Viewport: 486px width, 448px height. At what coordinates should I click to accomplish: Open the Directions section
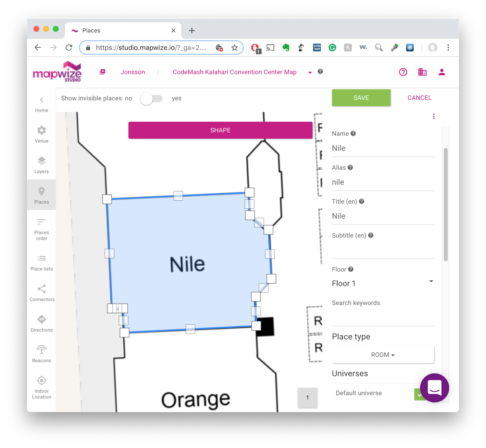41,323
